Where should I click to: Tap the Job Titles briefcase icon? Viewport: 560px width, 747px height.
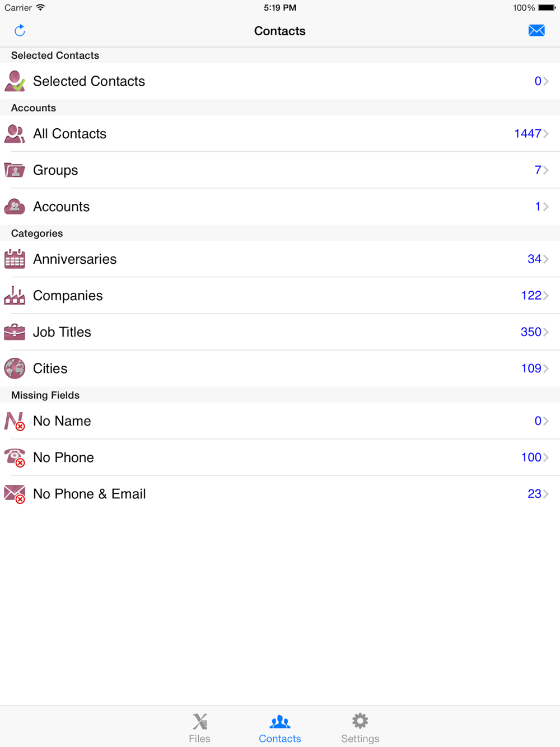(15, 332)
